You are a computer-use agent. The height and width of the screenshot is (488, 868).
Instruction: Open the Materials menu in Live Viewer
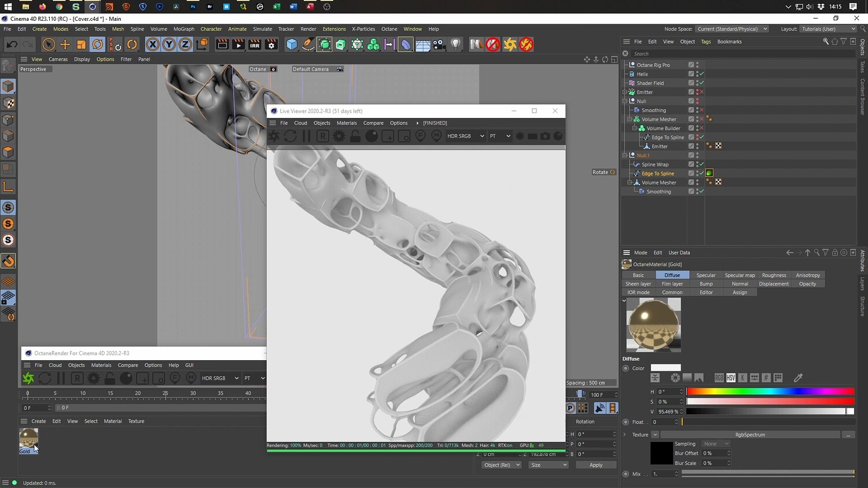point(347,123)
